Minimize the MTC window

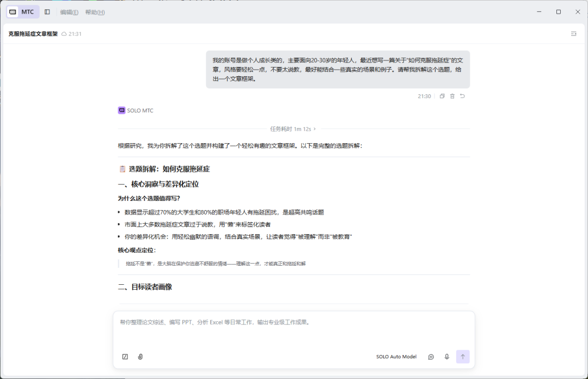click(539, 12)
